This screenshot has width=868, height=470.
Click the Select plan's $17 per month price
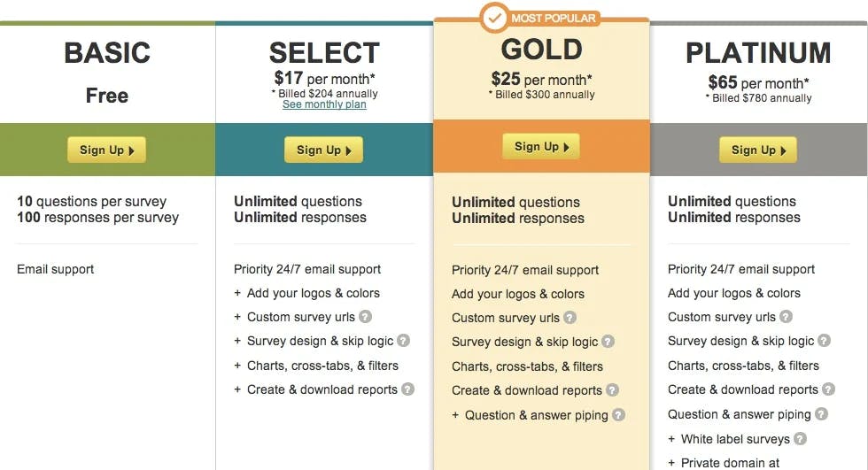(x=325, y=79)
